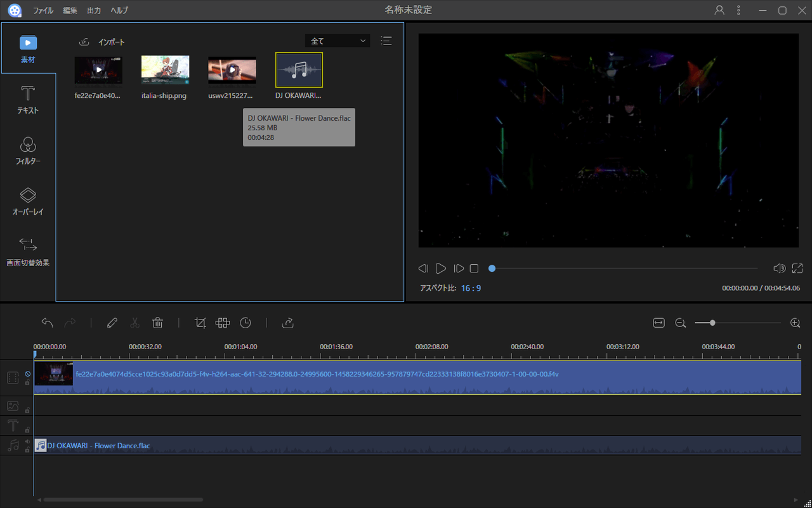This screenshot has height=508, width=812.
Task: Open the テキスト (Text) panel
Action: [x=28, y=100]
